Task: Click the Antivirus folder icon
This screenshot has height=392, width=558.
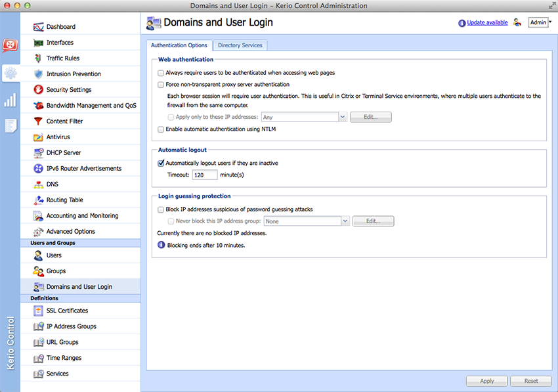Action: pos(38,137)
